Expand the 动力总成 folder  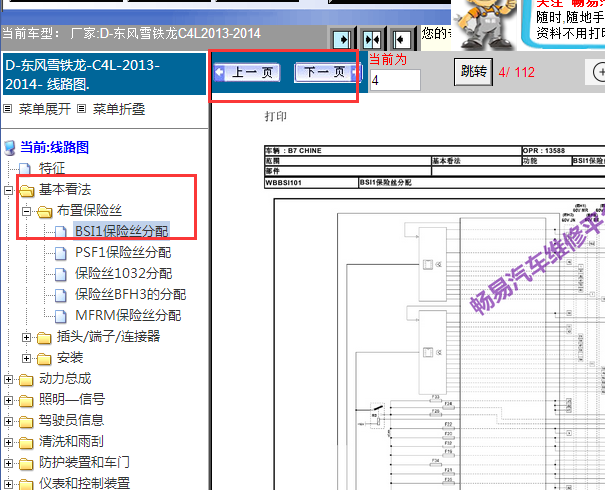8,379
